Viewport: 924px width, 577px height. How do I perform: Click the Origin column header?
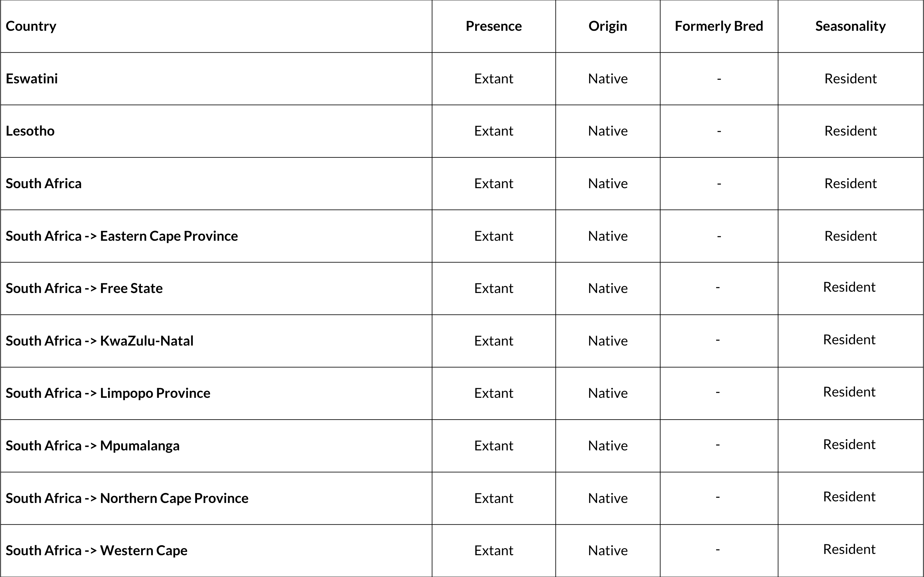pyautogui.click(x=607, y=26)
